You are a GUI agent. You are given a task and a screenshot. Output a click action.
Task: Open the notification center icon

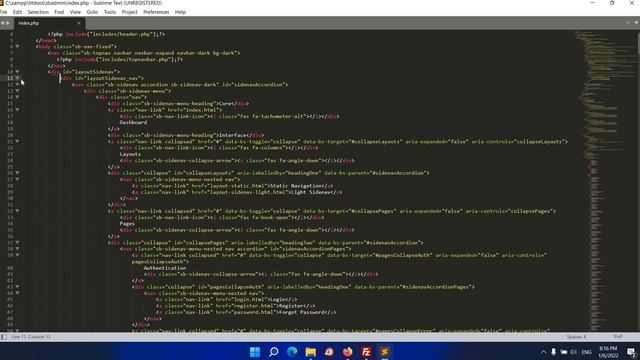(x=631, y=352)
